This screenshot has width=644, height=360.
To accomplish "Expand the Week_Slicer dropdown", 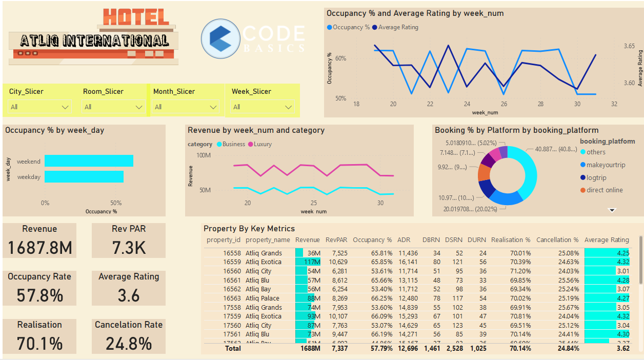I will (288, 107).
